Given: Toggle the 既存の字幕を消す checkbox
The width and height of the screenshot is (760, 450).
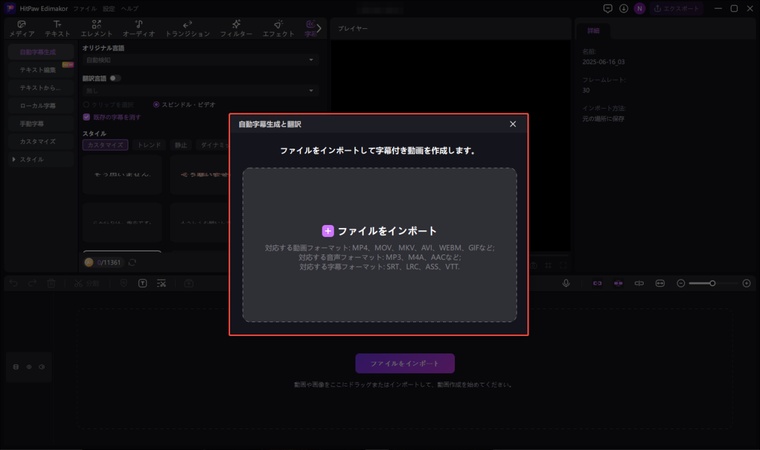Looking at the screenshot, I should point(86,117).
